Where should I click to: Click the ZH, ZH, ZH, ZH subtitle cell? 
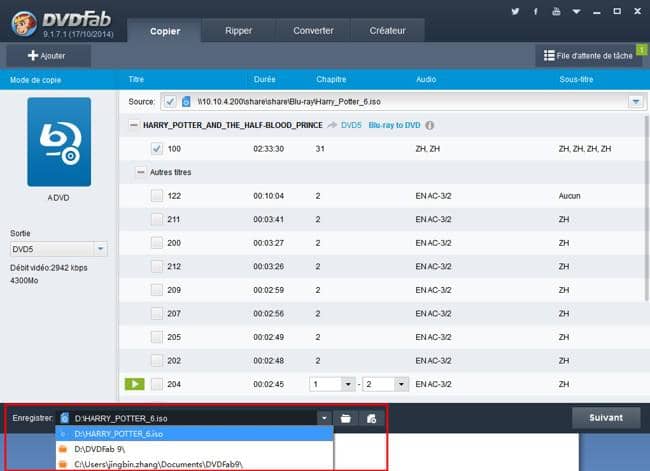[585, 148]
